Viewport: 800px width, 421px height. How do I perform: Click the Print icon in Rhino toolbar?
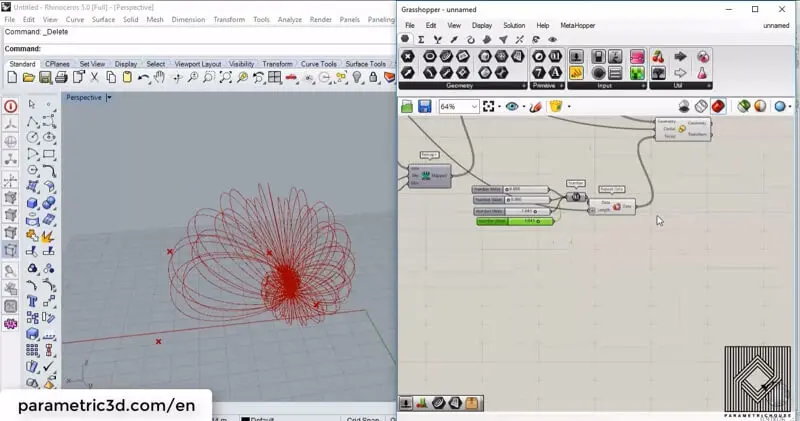pyautogui.click(x=62, y=77)
